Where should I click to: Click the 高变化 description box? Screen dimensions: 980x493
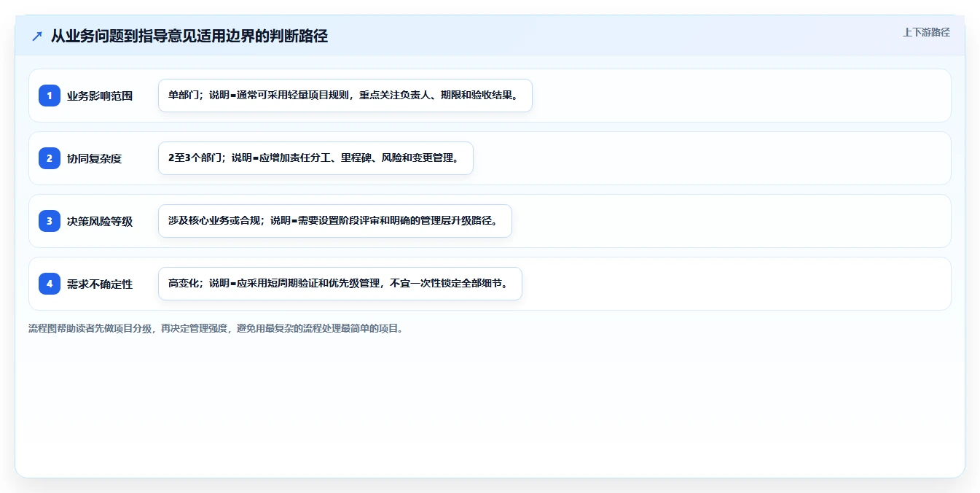click(x=340, y=284)
